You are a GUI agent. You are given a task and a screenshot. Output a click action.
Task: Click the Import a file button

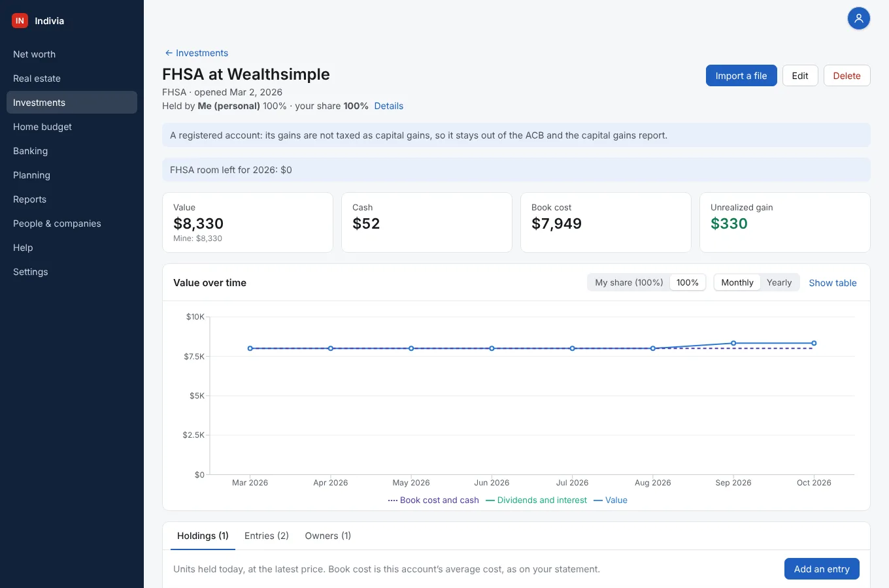click(741, 76)
